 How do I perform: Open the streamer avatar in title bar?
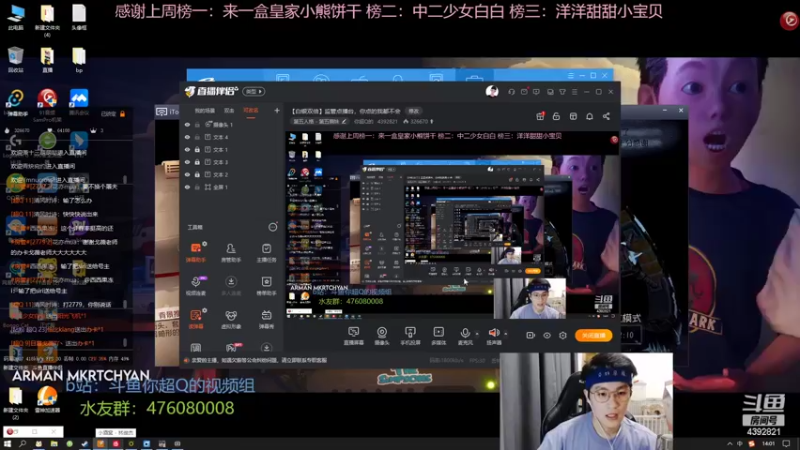[x=492, y=91]
